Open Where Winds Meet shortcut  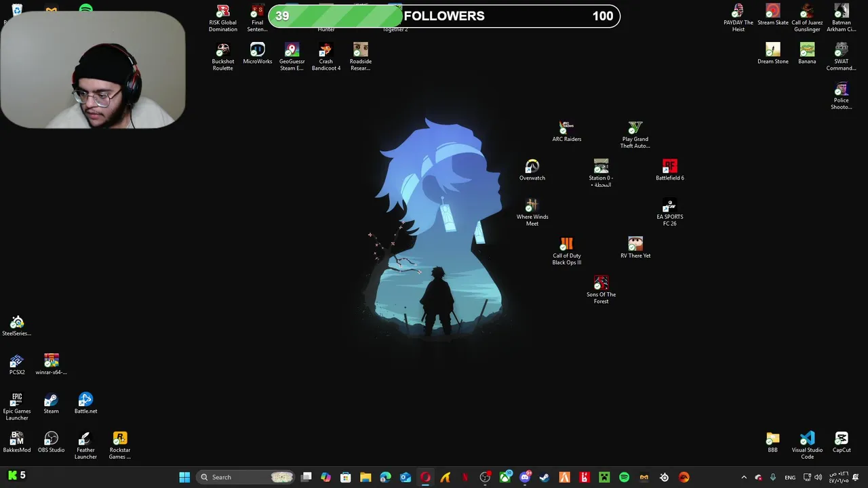(x=532, y=213)
